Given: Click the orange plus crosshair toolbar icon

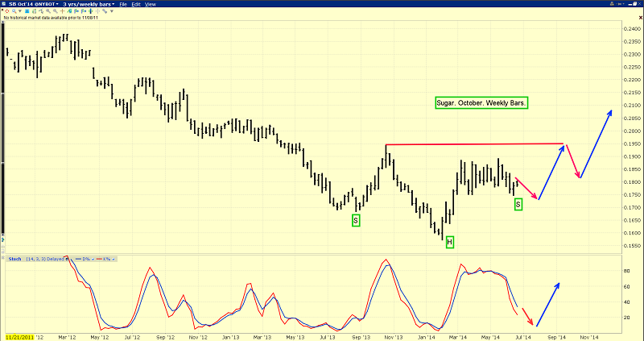Looking at the screenshot, I should coord(63,11).
